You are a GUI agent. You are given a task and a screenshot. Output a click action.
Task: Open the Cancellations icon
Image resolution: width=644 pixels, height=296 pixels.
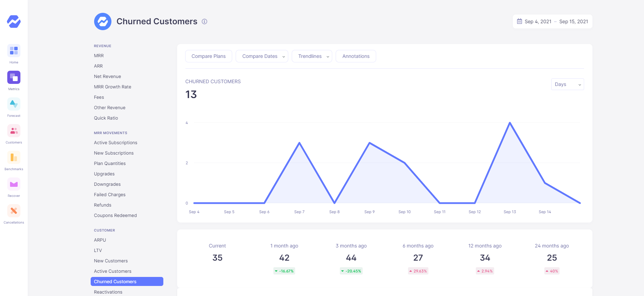tap(14, 211)
